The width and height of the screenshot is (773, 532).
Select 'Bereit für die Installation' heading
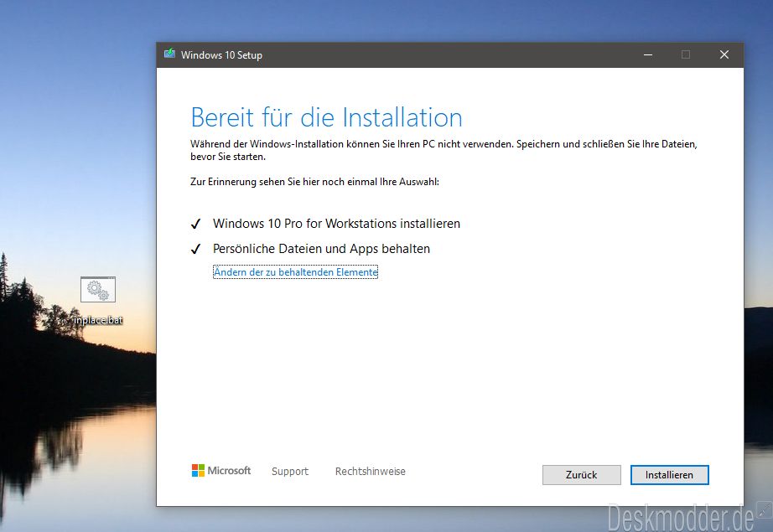(x=326, y=118)
